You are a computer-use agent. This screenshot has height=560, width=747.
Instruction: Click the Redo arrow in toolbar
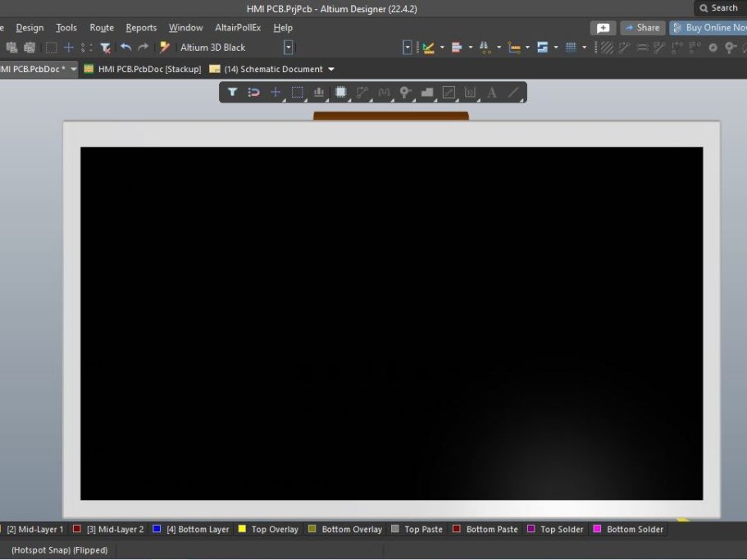click(x=143, y=47)
